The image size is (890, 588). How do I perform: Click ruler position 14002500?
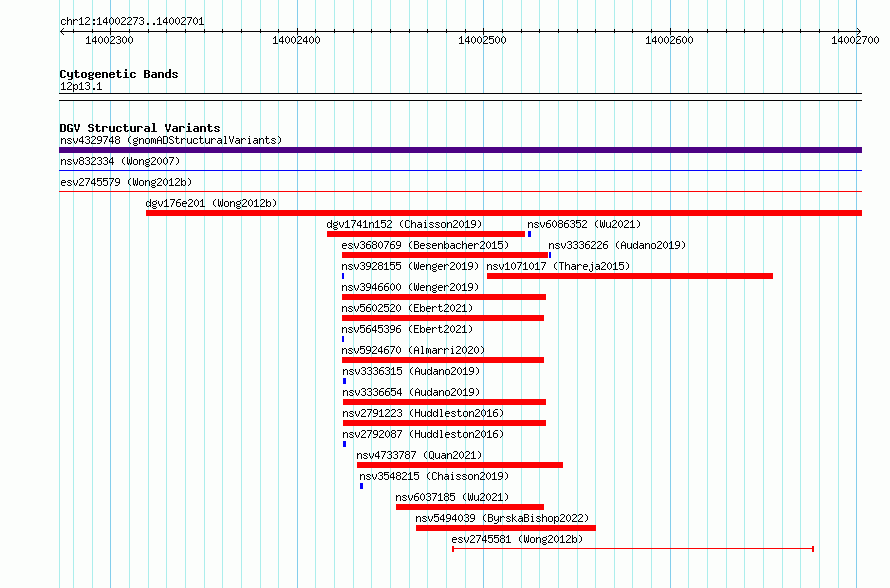[x=482, y=40]
